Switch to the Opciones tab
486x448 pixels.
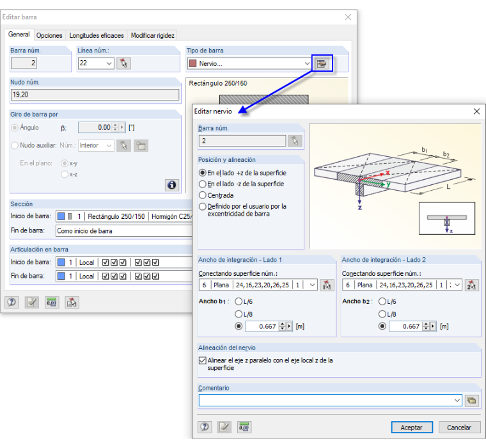49,35
